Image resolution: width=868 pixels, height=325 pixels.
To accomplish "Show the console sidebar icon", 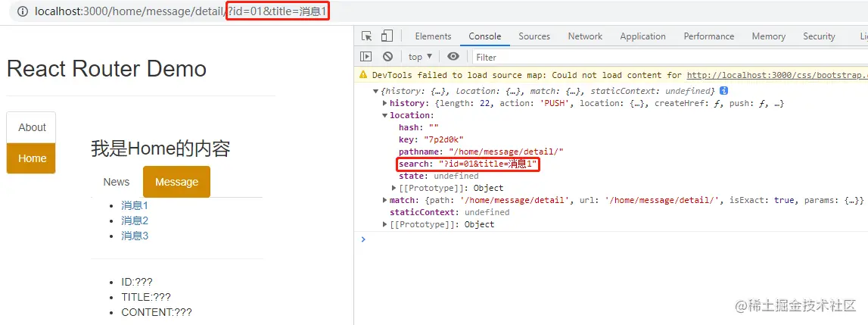I will click(x=366, y=57).
